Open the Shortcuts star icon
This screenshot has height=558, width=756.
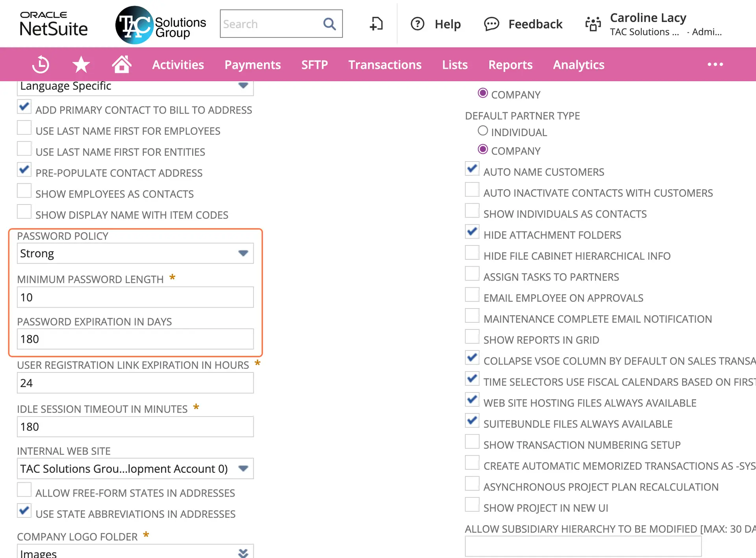click(x=81, y=65)
